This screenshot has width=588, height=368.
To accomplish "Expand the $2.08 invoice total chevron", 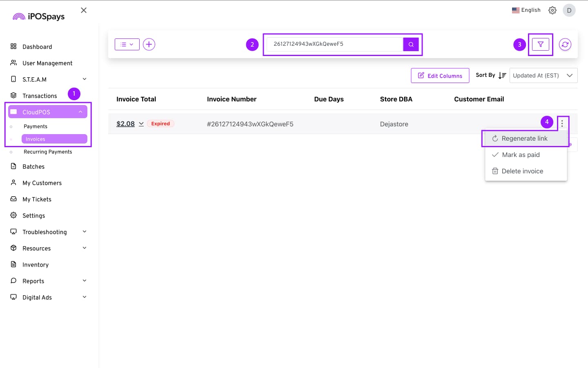I will [x=141, y=124].
